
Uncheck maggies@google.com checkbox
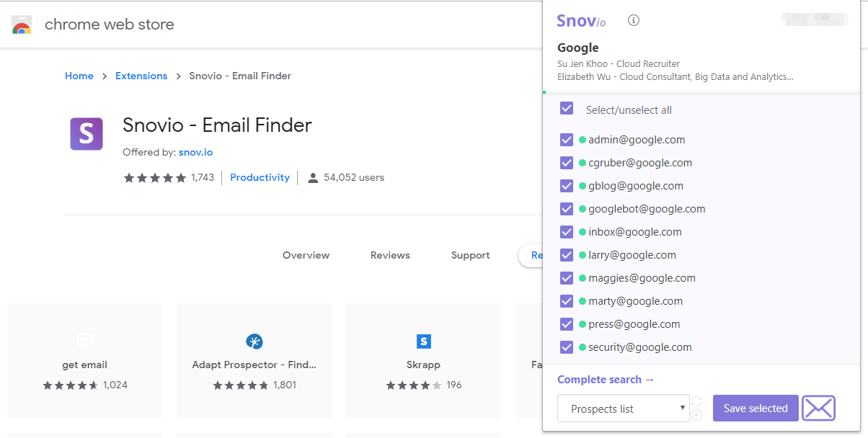(567, 278)
